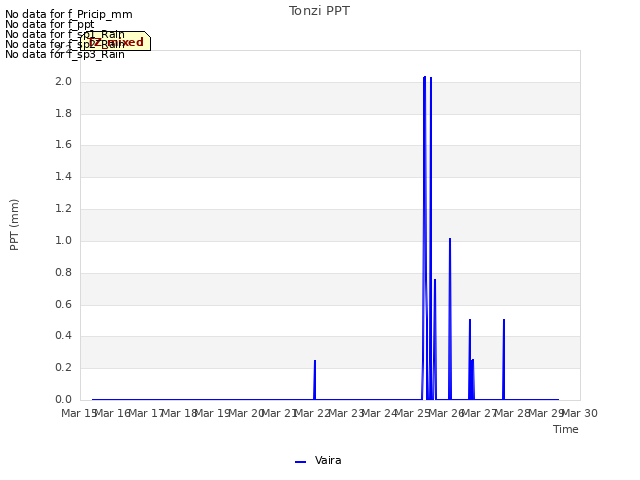
Task: Click the 2.0 y-axis tick label
Action: [63, 82]
